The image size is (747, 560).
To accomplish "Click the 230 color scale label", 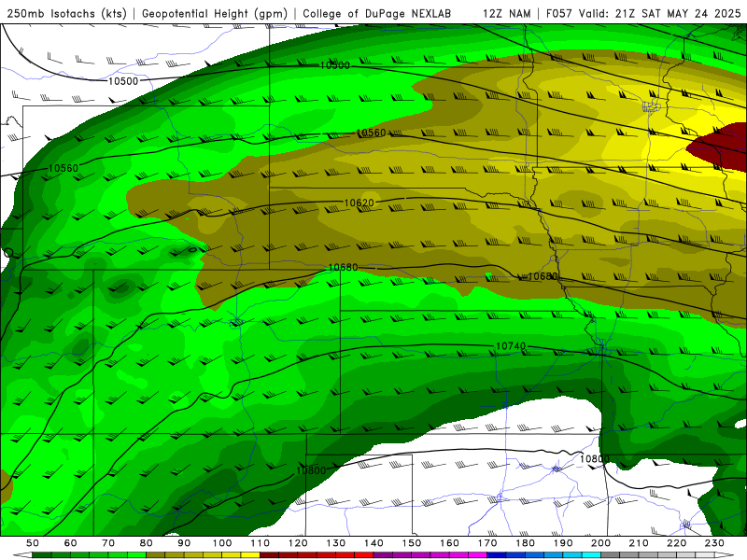I will click(714, 543).
